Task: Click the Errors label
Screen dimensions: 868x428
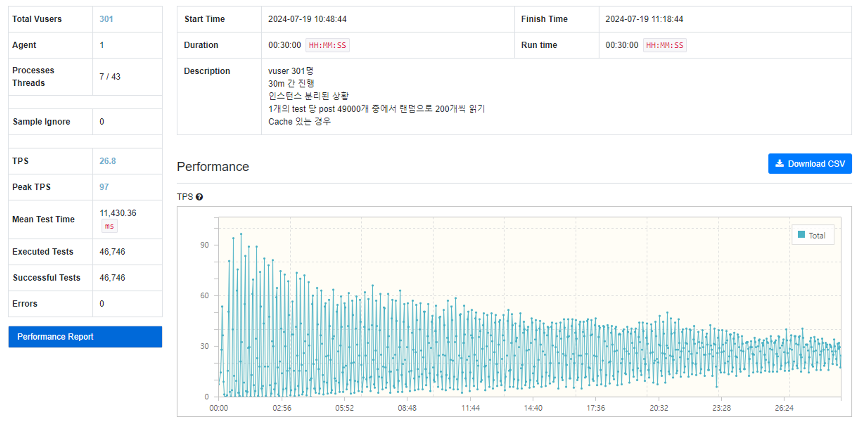Action: tap(25, 304)
